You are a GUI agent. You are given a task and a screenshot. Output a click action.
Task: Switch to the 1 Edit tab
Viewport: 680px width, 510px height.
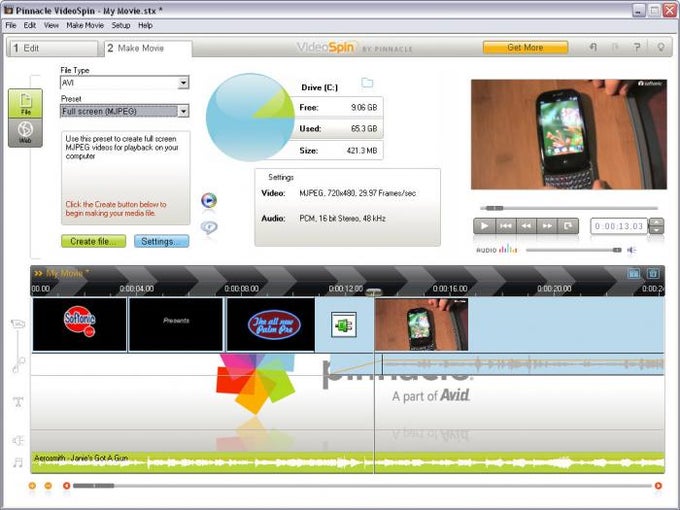52,48
